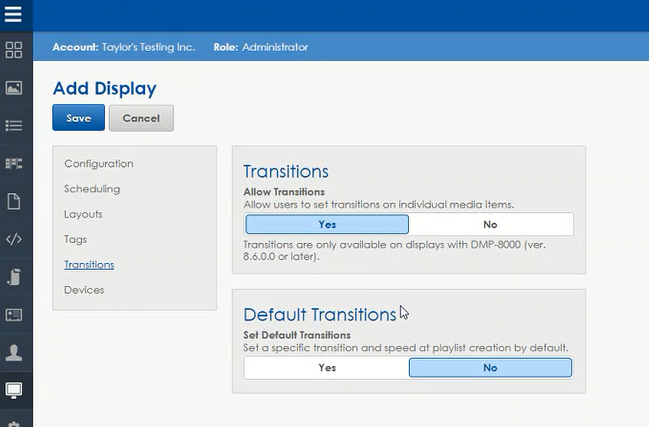Open the hamburger menu
The height and width of the screenshot is (427, 649).
point(14,15)
